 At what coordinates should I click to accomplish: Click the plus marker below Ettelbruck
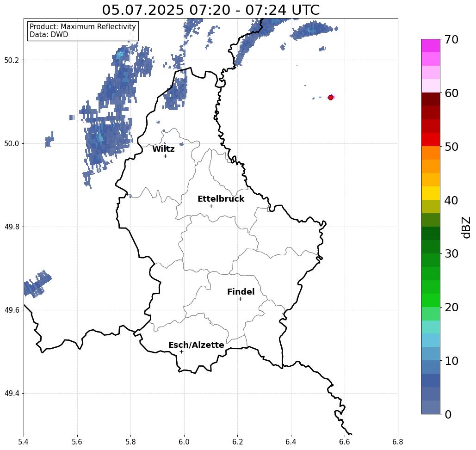211,206
